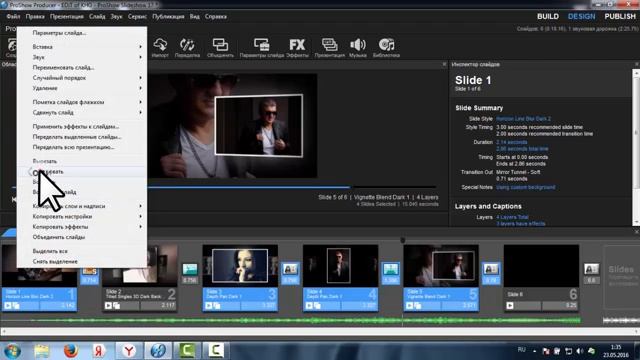Expand Пометка слайдов флажком submenu
The width and height of the screenshot is (640, 360).
click(x=82, y=102)
